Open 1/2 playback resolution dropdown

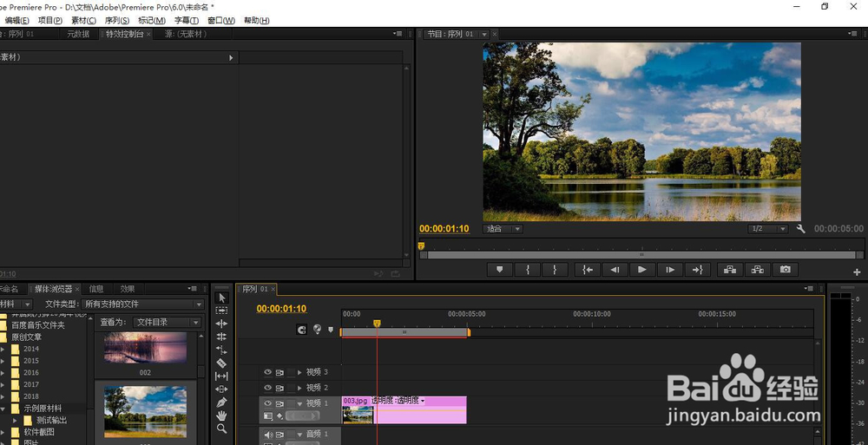pyautogui.click(x=768, y=229)
